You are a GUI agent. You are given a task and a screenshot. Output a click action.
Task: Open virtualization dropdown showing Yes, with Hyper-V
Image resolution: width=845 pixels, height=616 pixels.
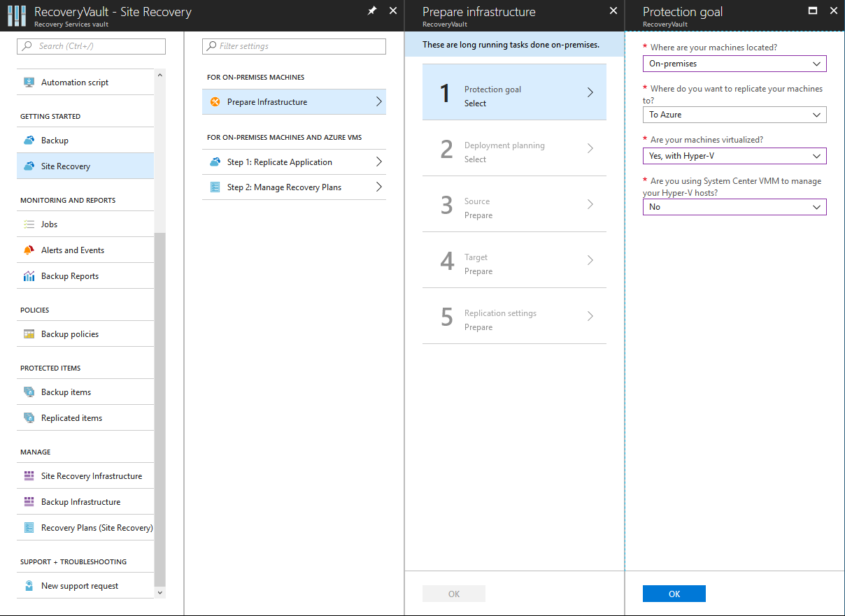[734, 156]
